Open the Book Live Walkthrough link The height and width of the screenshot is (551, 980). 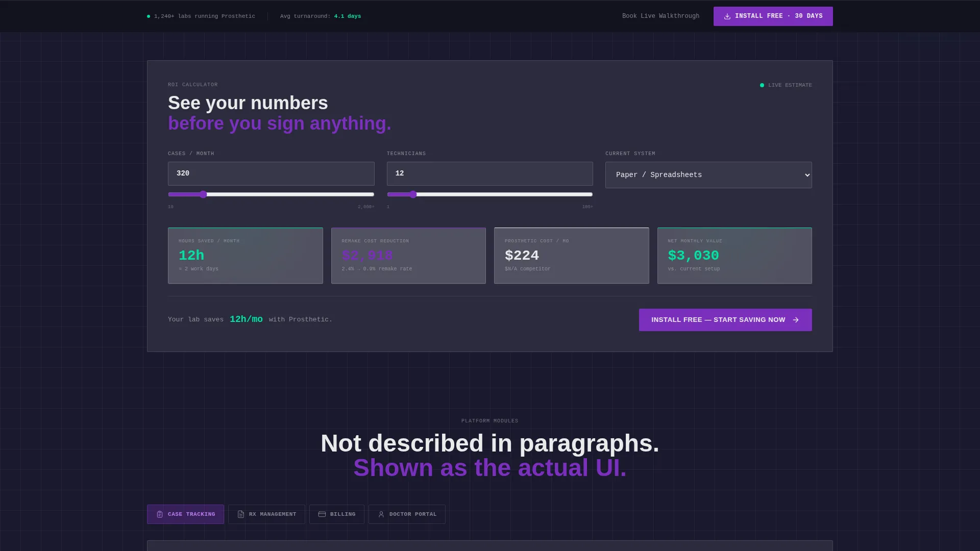660,16
